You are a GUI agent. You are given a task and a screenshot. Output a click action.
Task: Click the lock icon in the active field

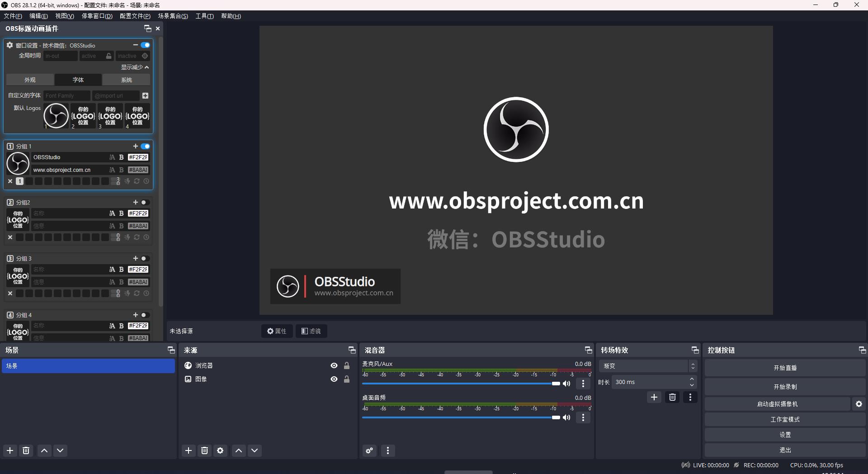(109, 56)
